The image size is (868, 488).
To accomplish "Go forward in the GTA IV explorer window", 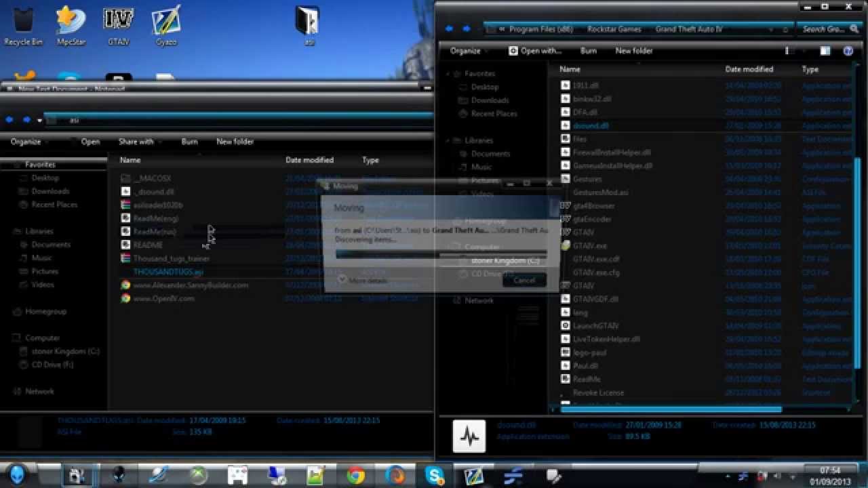I will tap(467, 29).
